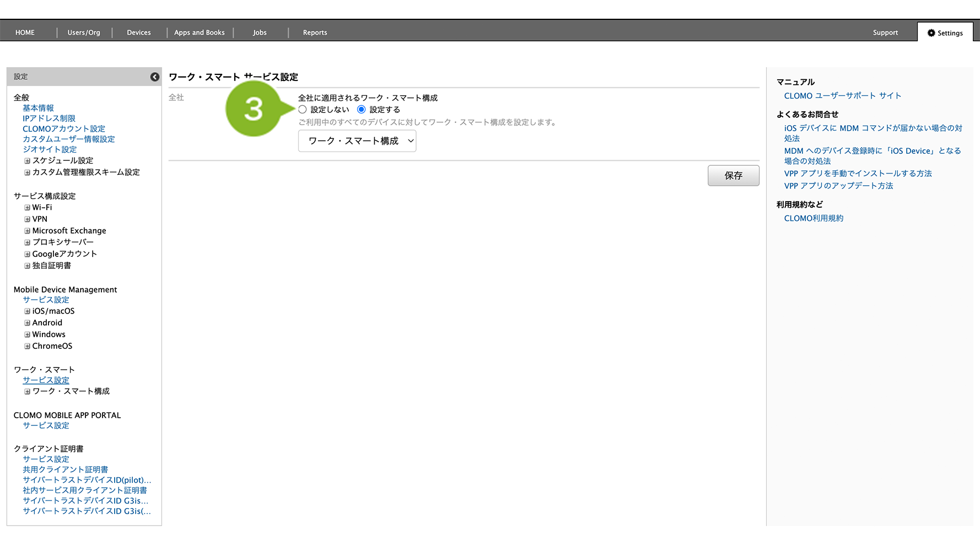The height and width of the screenshot is (551, 980).
Task: Expand カスタム管理権限スキーム設定 node
Action: pos(27,172)
